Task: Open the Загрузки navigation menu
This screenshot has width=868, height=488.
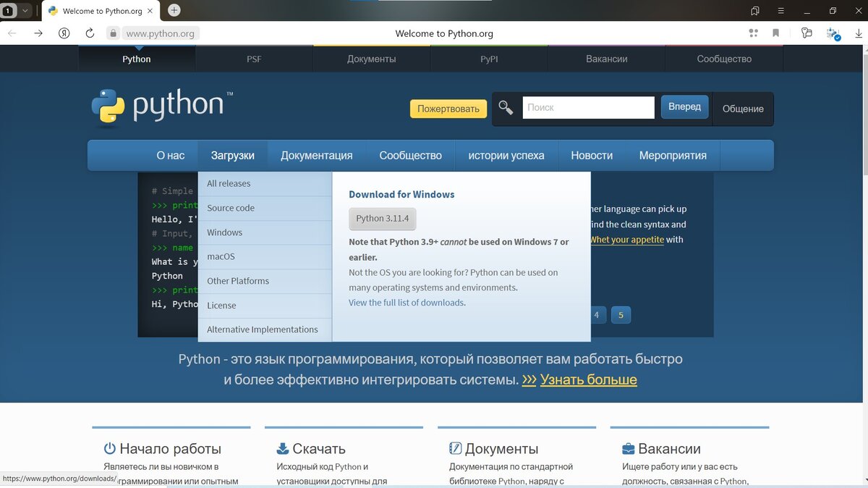Action: 233,155
